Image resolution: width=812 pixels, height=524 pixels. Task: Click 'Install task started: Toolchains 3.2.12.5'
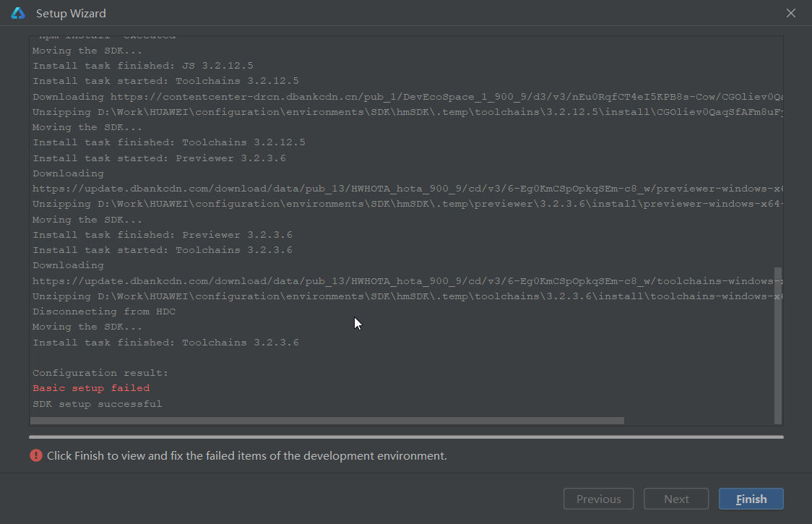pos(165,81)
